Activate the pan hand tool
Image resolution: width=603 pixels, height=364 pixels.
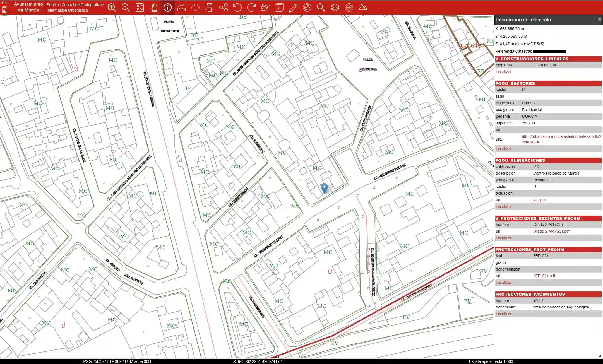point(154,8)
